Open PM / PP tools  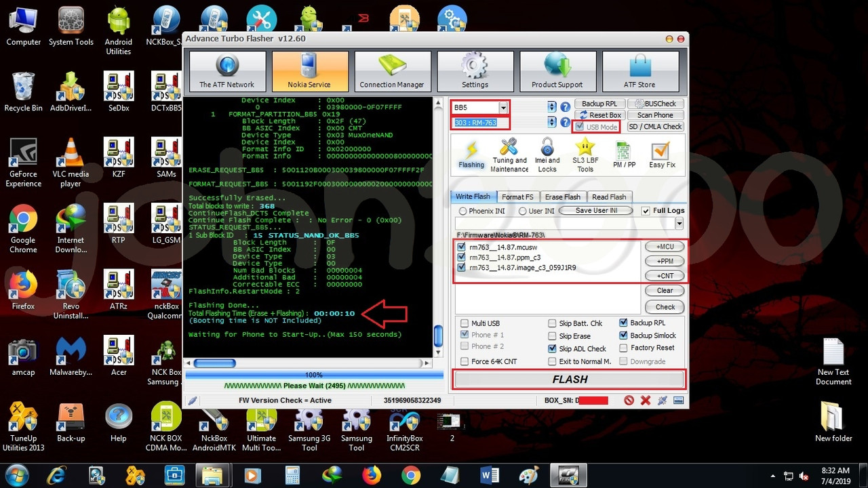click(624, 155)
